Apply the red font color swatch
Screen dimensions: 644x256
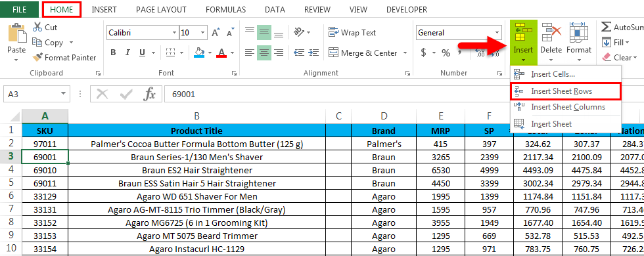coord(222,53)
